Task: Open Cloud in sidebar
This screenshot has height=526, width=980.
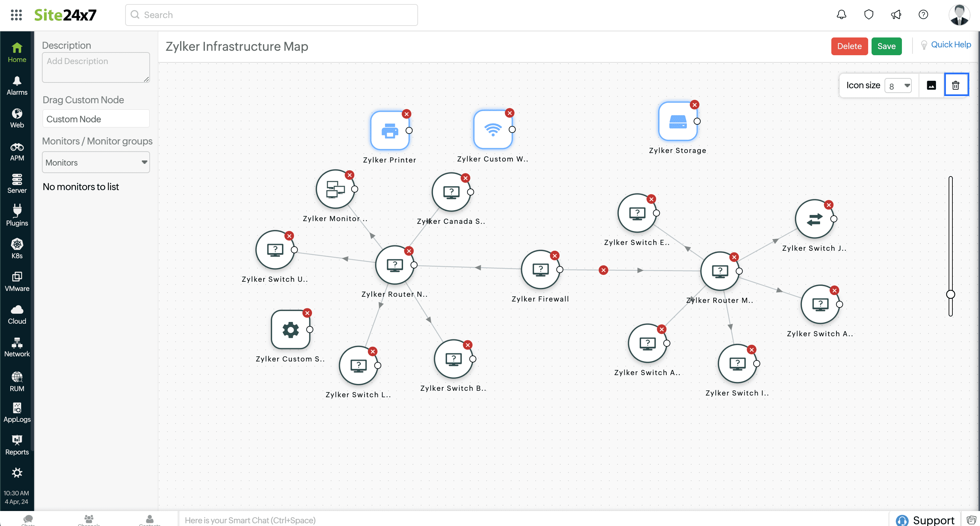Action: 17,314
